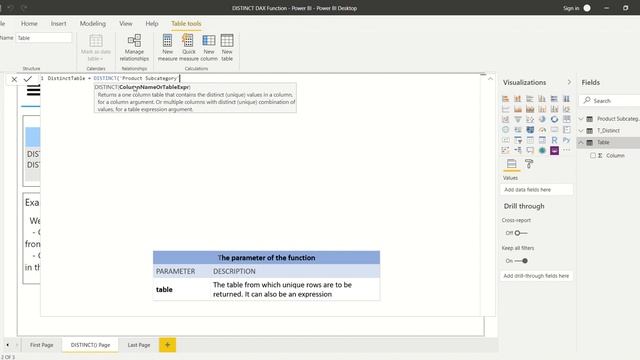This screenshot has width=640, height=360.
Task: Collapse the Visualizations pane chevron
Action: coord(569,82)
